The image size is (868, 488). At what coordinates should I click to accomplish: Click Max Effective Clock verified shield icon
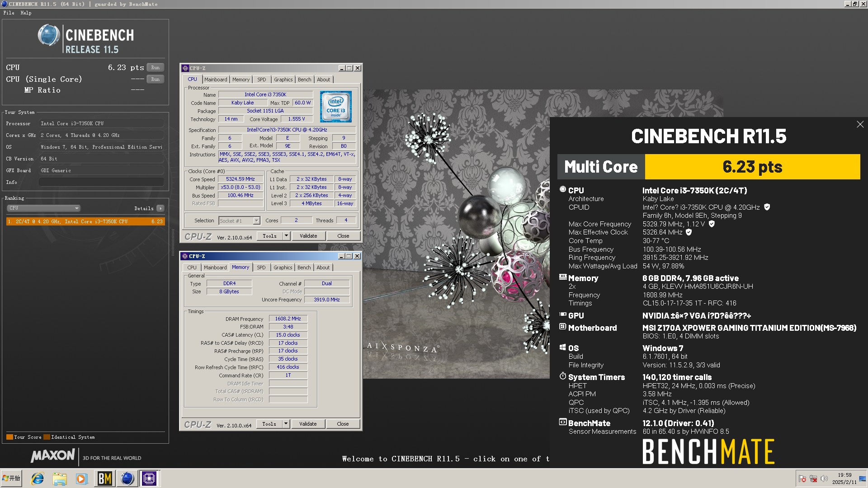[689, 232]
